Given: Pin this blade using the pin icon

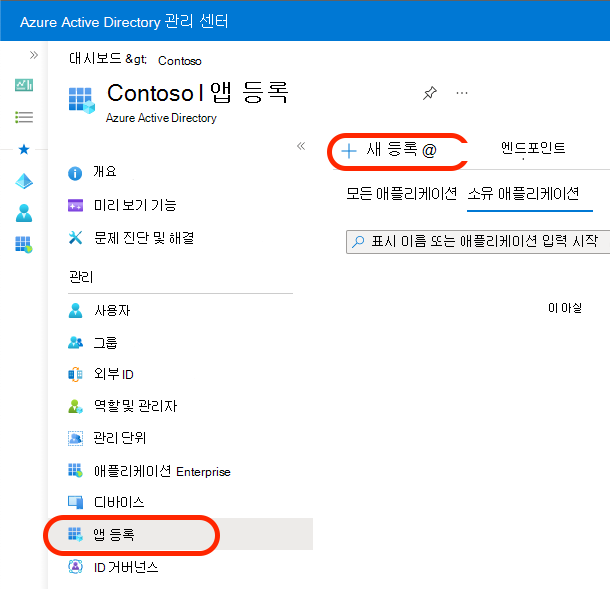Looking at the screenshot, I should [430, 93].
